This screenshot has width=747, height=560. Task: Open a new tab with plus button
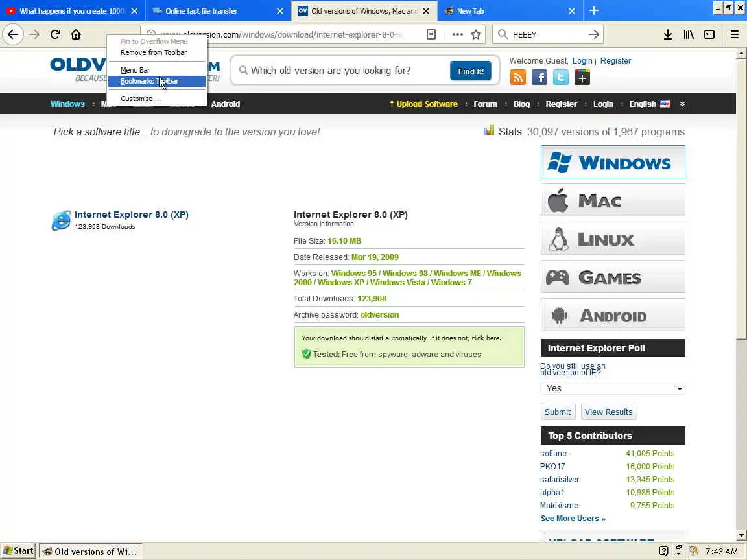pyautogui.click(x=593, y=10)
